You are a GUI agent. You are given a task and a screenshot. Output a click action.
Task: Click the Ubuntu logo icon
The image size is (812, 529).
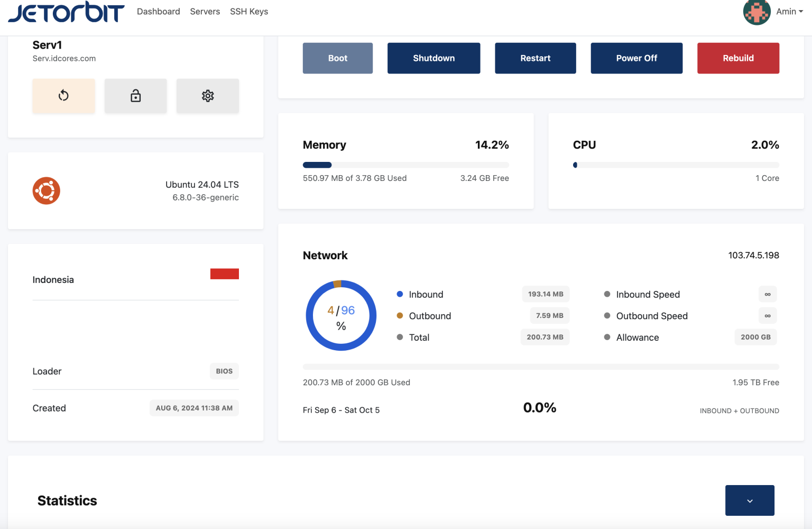[x=46, y=190]
